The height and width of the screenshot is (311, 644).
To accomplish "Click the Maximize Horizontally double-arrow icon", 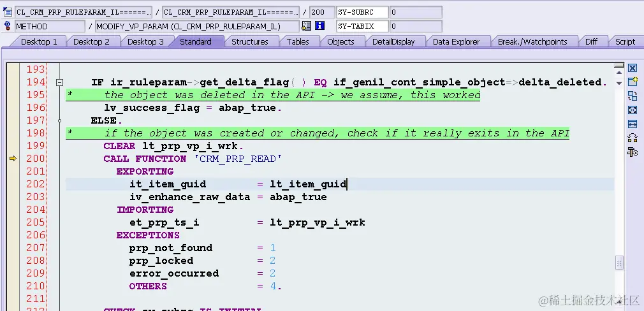I will click(x=633, y=124).
